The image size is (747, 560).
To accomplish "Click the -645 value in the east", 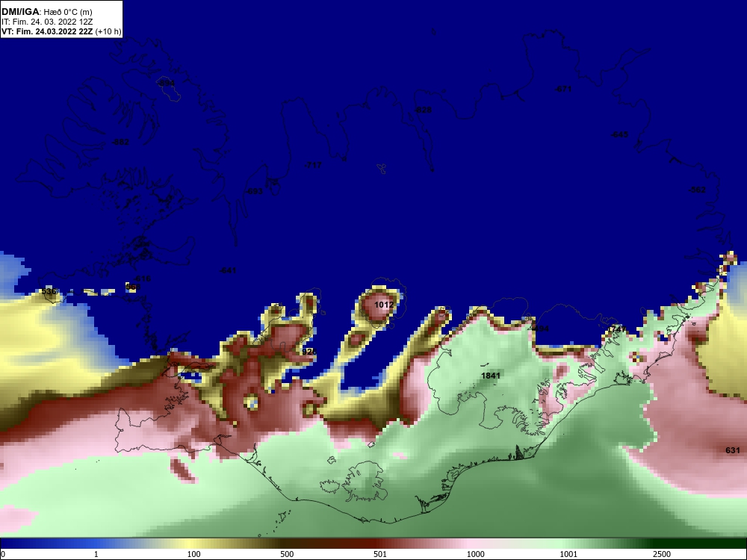I will click(619, 134).
